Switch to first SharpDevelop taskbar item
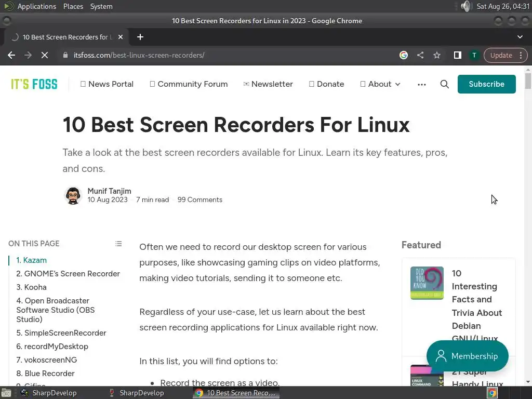 click(x=49, y=393)
